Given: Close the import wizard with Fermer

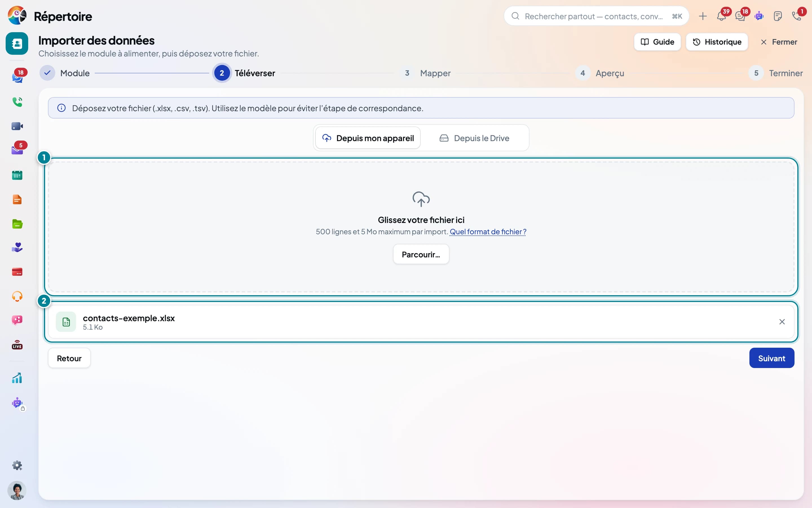Looking at the screenshot, I should pyautogui.click(x=778, y=42).
